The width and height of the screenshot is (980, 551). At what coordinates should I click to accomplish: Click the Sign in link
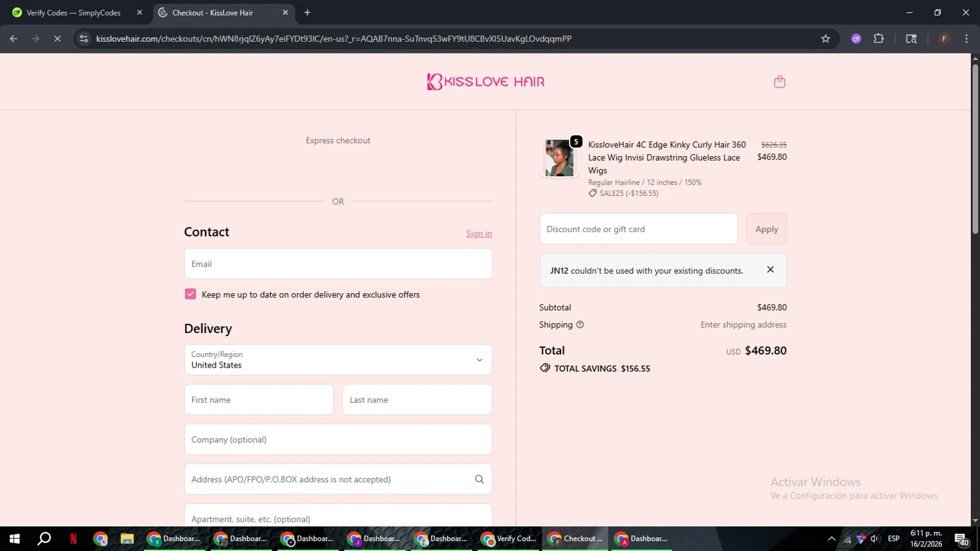(479, 234)
